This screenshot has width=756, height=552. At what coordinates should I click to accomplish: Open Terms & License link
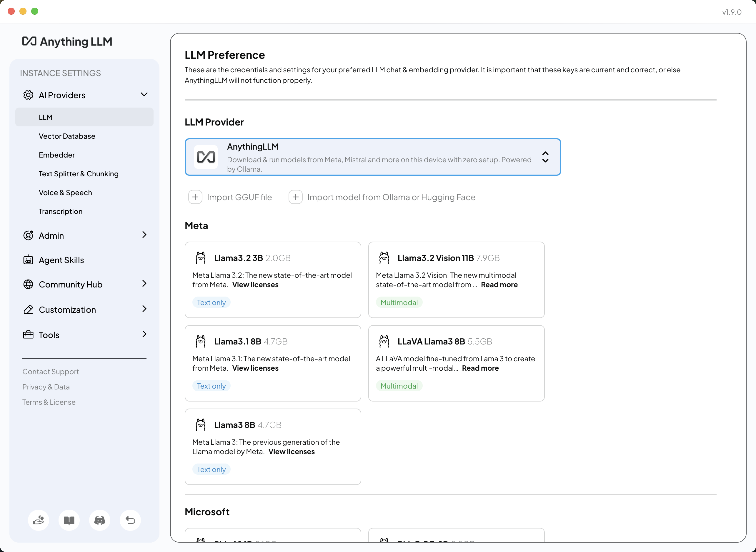pyautogui.click(x=49, y=402)
